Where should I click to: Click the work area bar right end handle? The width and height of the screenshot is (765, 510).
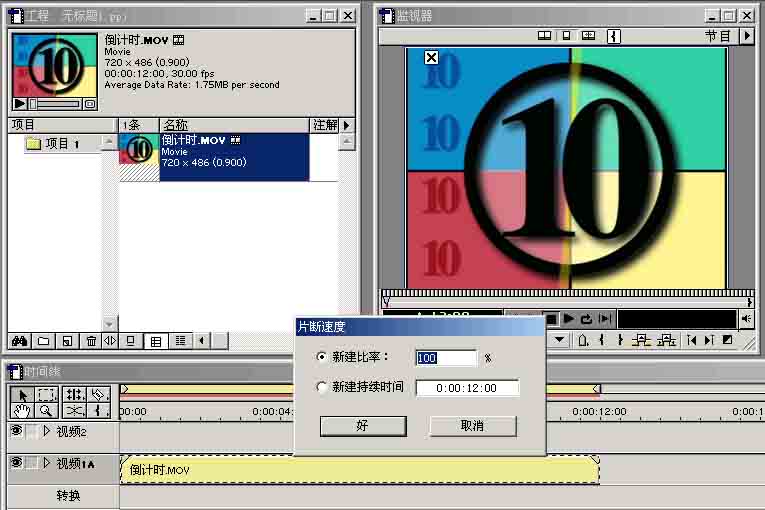click(x=596, y=389)
